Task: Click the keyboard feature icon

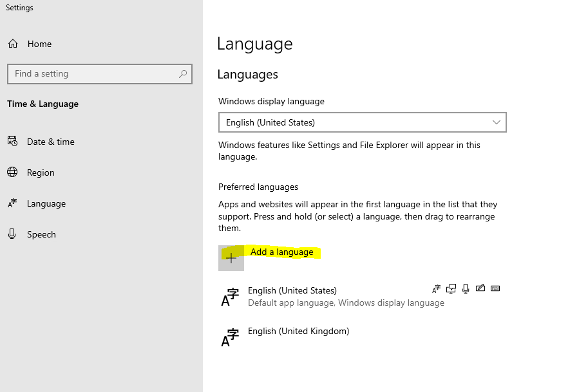Action: (x=495, y=288)
